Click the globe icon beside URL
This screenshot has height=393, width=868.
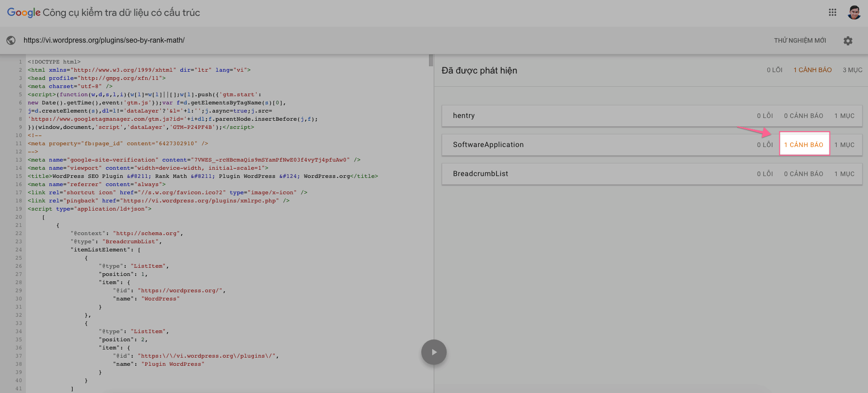[11, 40]
